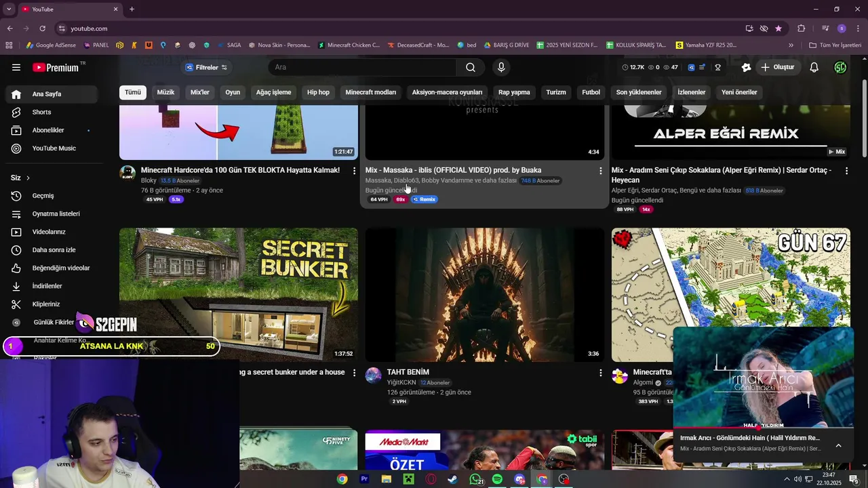Open the TAHT BENİM video title

coord(408,372)
